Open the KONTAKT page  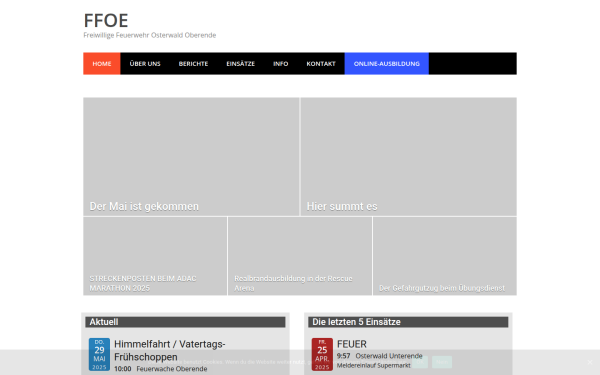pos(321,64)
